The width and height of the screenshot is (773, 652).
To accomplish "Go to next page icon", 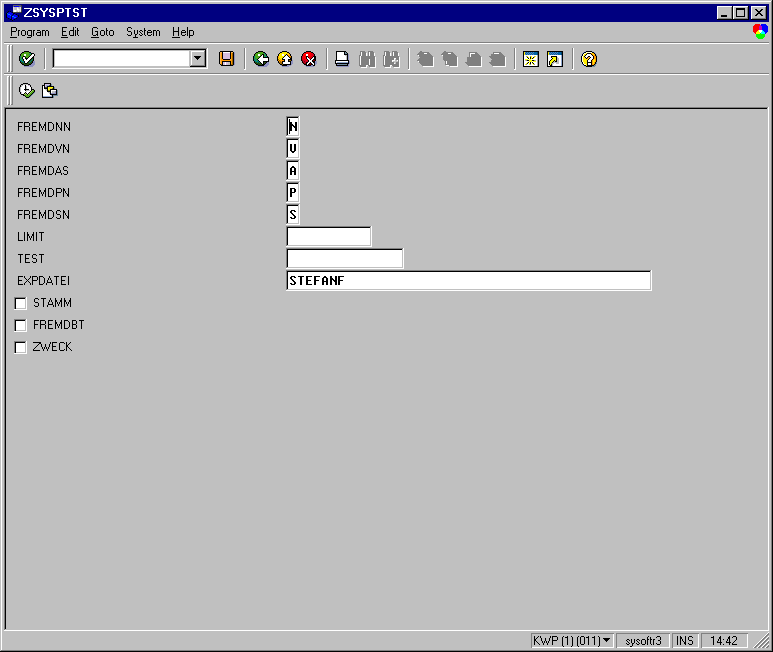I will tap(474, 59).
